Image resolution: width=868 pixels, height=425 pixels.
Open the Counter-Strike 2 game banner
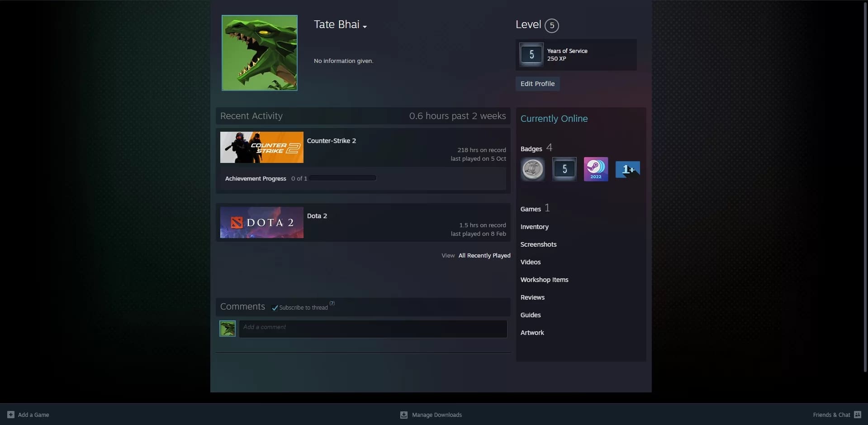point(262,148)
